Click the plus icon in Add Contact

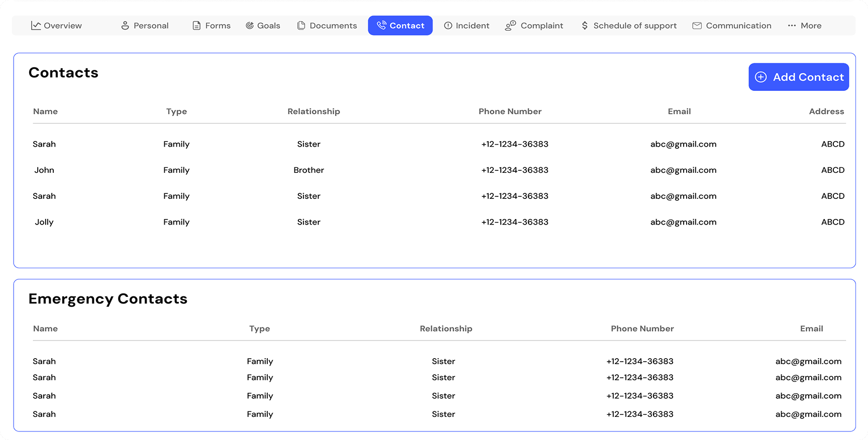click(x=761, y=77)
